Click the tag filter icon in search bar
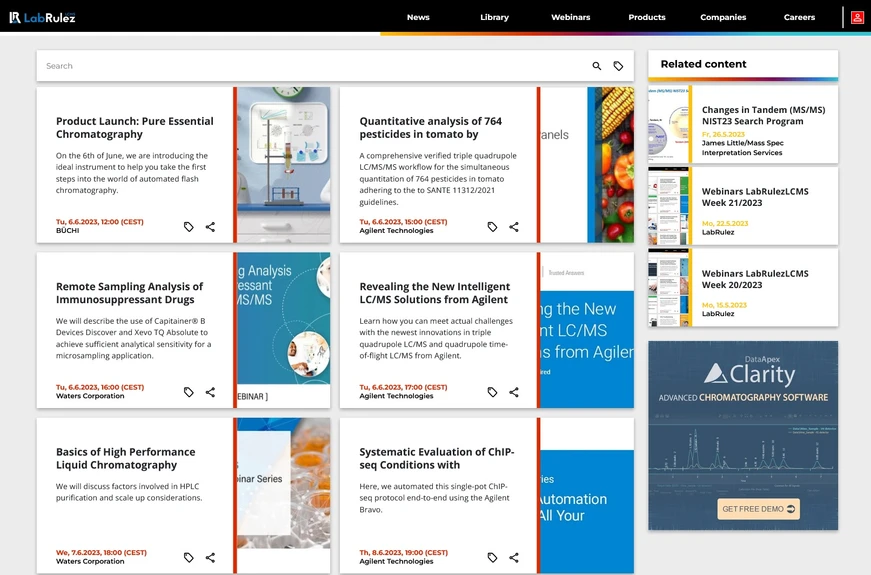 click(618, 66)
